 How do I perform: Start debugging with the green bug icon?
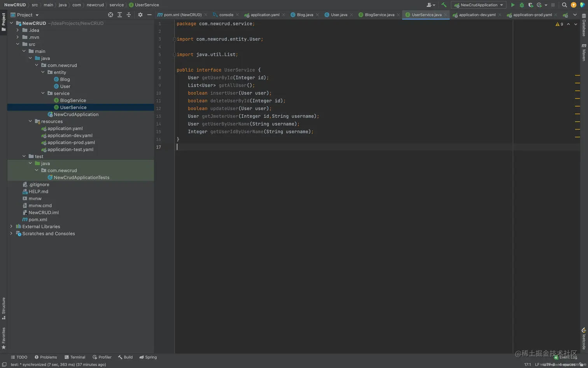[x=522, y=5]
